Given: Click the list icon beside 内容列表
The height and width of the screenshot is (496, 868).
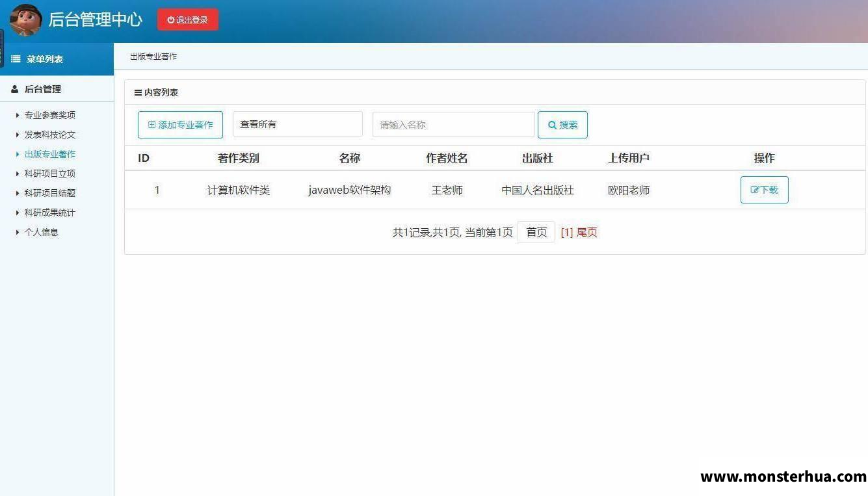Looking at the screenshot, I should [x=138, y=92].
